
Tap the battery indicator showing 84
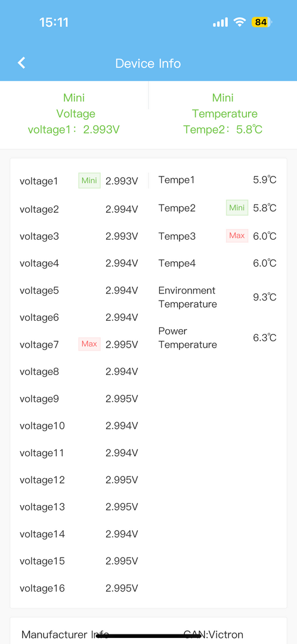point(261,22)
